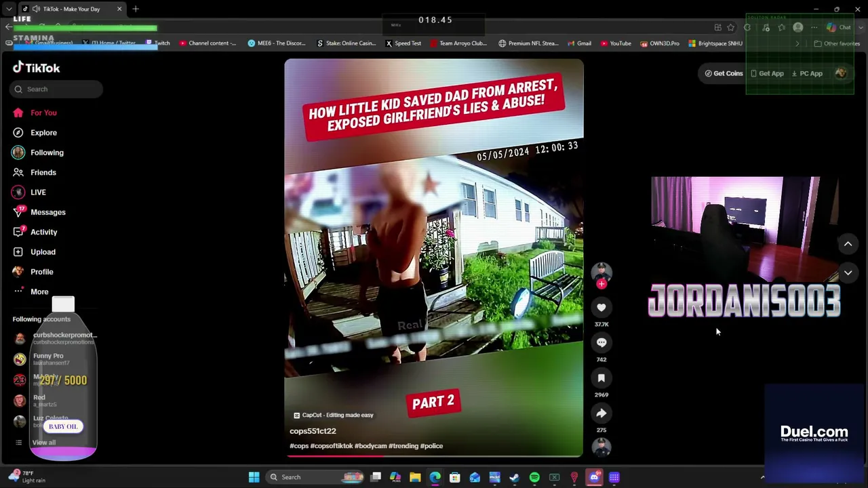
Task: Open the OWN3D.Pro bookmark
Action: coord(660,43)
